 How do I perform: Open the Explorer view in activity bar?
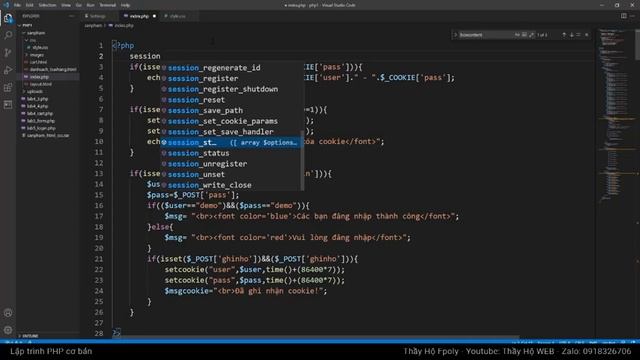point(8,18)
